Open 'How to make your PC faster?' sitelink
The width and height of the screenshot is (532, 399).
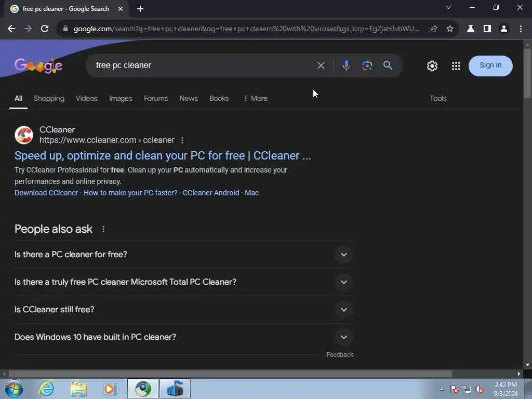point(130,193)
